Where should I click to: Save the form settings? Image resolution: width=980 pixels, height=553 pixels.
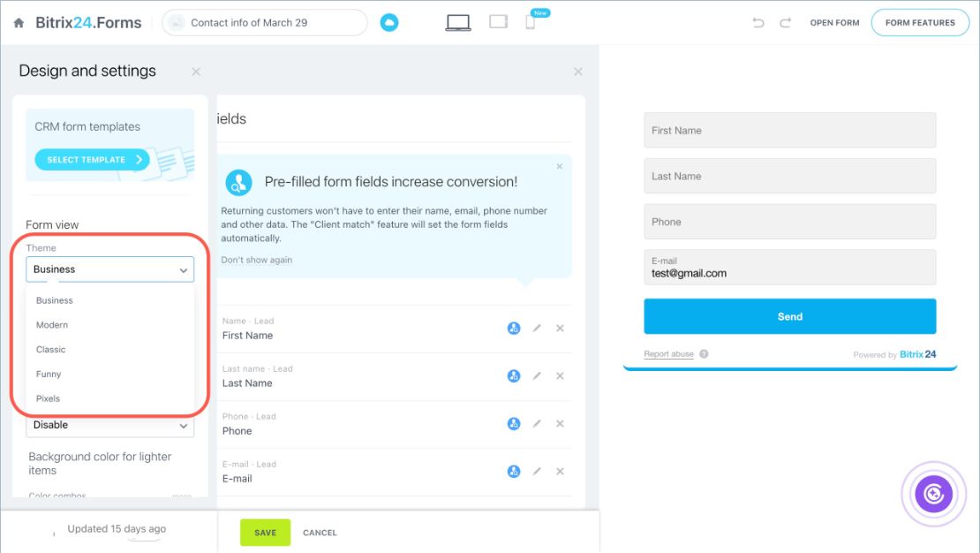coord(265,533)
